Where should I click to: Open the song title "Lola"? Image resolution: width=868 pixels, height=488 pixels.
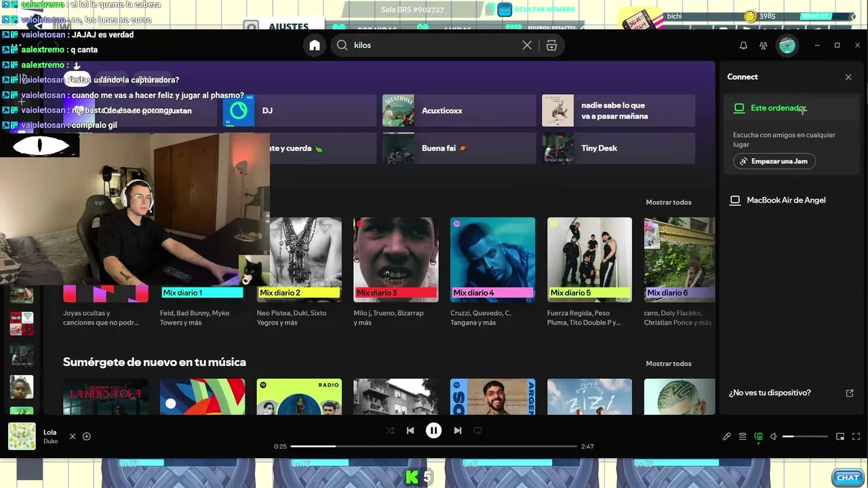[50, 432]
